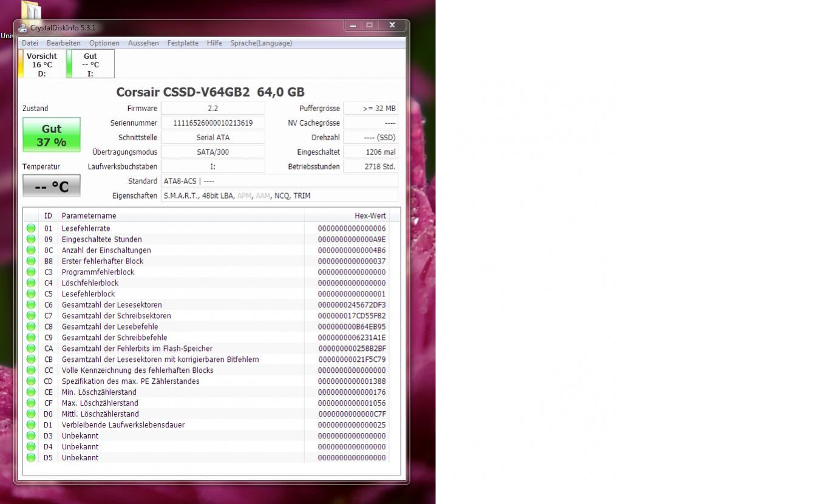The image size is (813, 504).
Task: Click the NV Cachegrösse value field
Action: click(371, 123)
